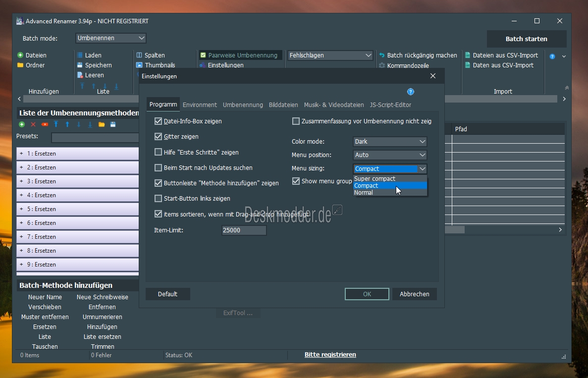The height and width of the screenshot is (378, 588).
Task: Click Abbrechen to cancel settings
Action: click(x=415, y=294)
